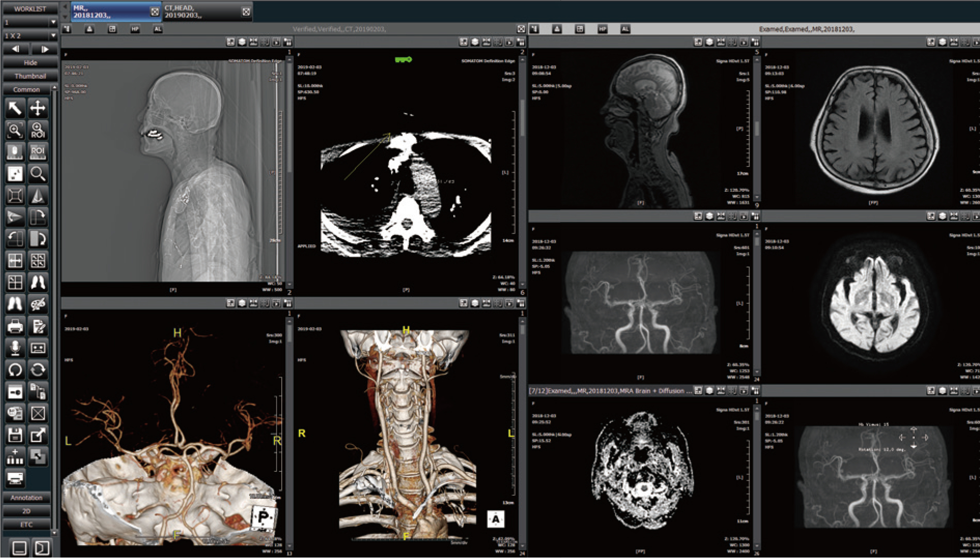Image resolution: width=980 pixels, height=558 pixels.
Task: Click the Thumbnail button
Action: (x=30, y=76)
